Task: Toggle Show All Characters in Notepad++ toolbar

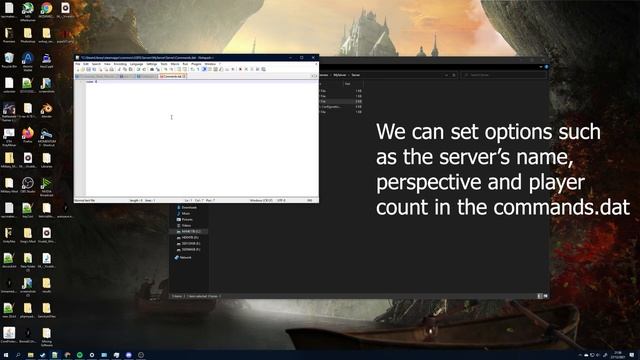Action: (198, 69)
